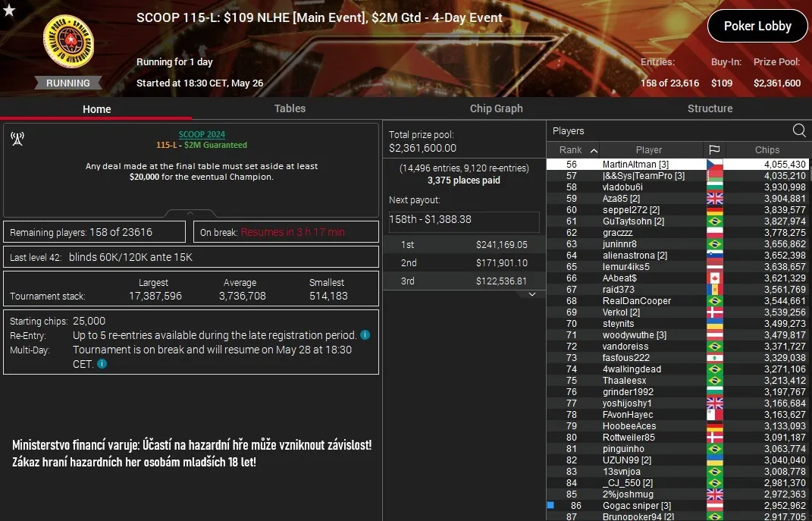The height and width of the screenshot is (521, 812).
Task: Click the Last level 42 blinds row
Action: click(191, 257)
